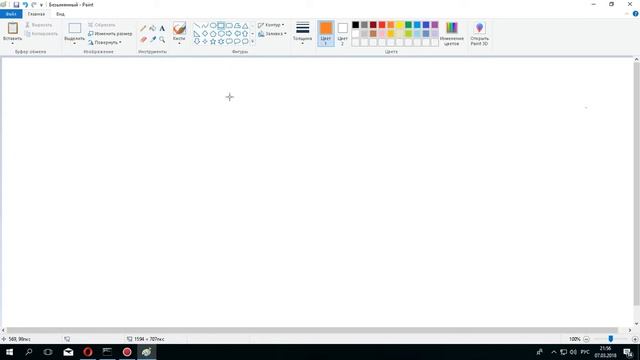Open the Fill (Заливка) dropdown
Image resolution: width=640 pixels, height=360 pixels.
click(272, 34)
